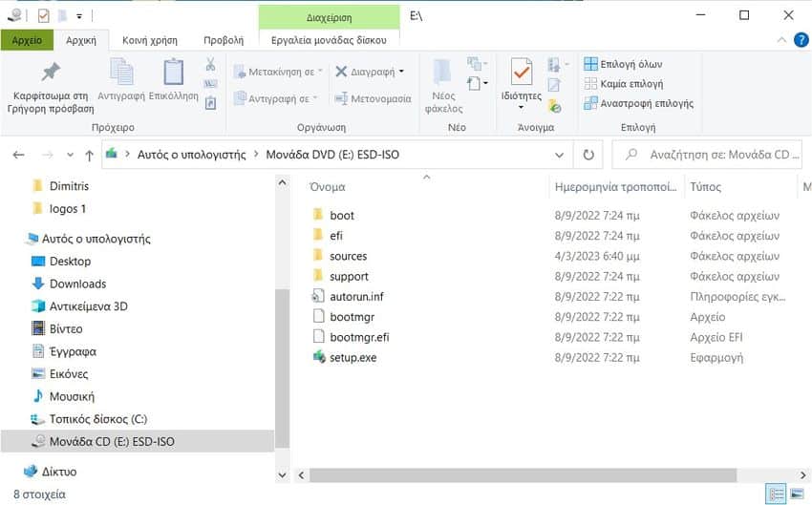Image resolution: width=812 pixels, height=505 pixels.
Task: Click the Forward arrow
Action: pyautogui.click(x=47, y=155)
